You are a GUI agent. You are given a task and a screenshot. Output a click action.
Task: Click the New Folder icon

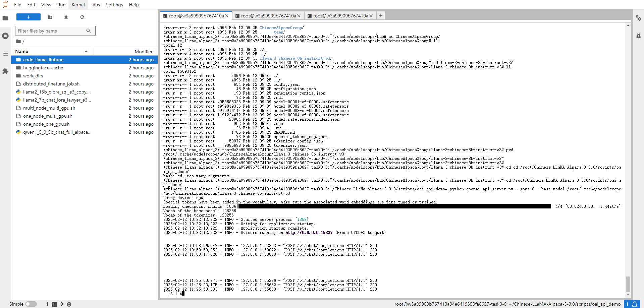[50, 17]
